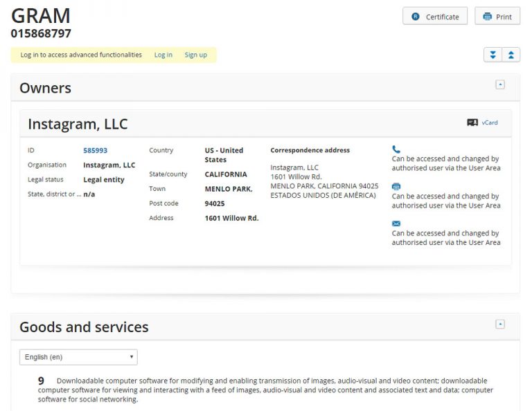The image size is (532, 411).
Task: Click the Organisation value Instagram, LLC
Action: [x=109, y=165]
